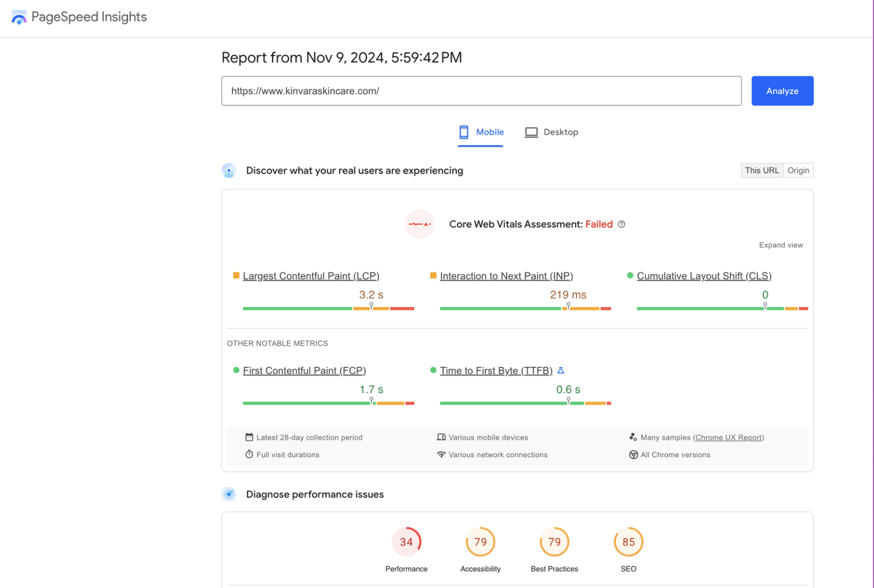Click the LCP distribution bar
The width and height of the screenshot is (874, 588).
pyautogui.click(x=329, y=308)
